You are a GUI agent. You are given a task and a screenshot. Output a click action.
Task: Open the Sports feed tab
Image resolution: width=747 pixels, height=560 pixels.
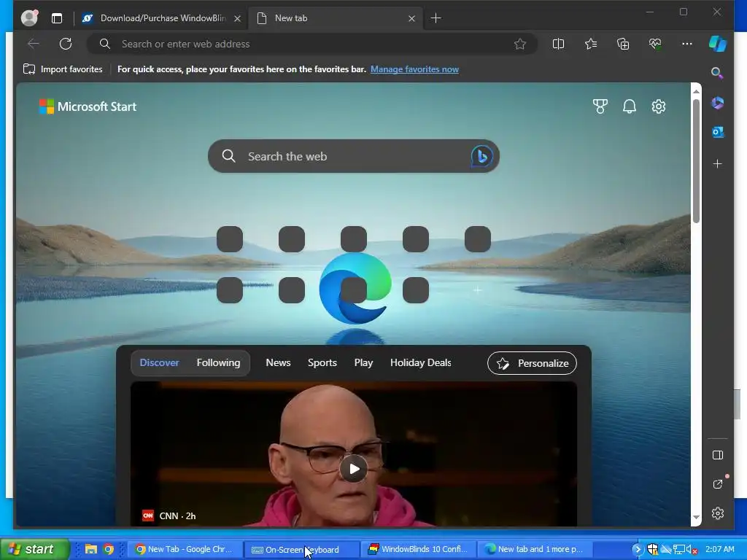click(322, 363)
